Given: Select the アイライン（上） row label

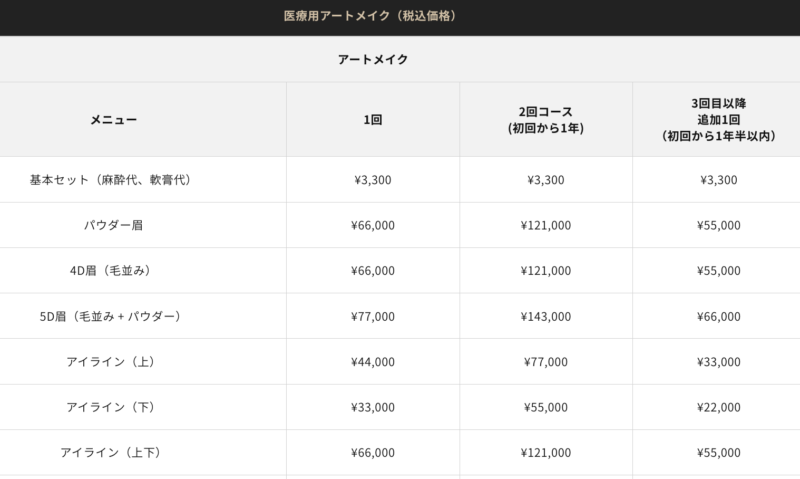Looking at the screenshot, I should [110, 362].
